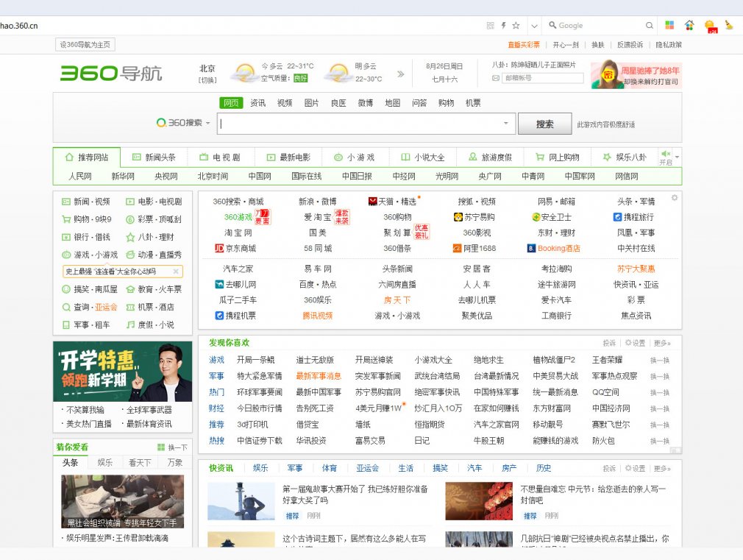Open address bar history dropdown arrow

click(535, 26)
